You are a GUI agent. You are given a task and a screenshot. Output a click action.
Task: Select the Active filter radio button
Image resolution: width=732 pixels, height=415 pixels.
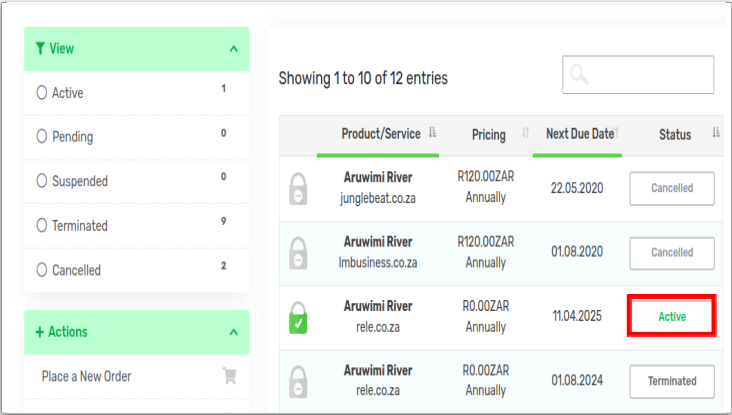click(x=42, y=93)
